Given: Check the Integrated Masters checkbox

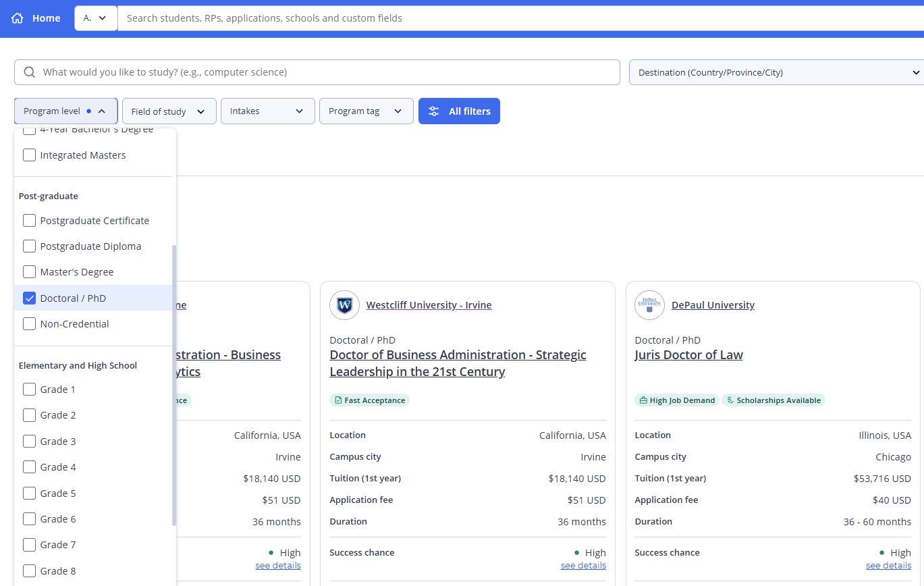Looking at the screenshot, I should [30, 155].
